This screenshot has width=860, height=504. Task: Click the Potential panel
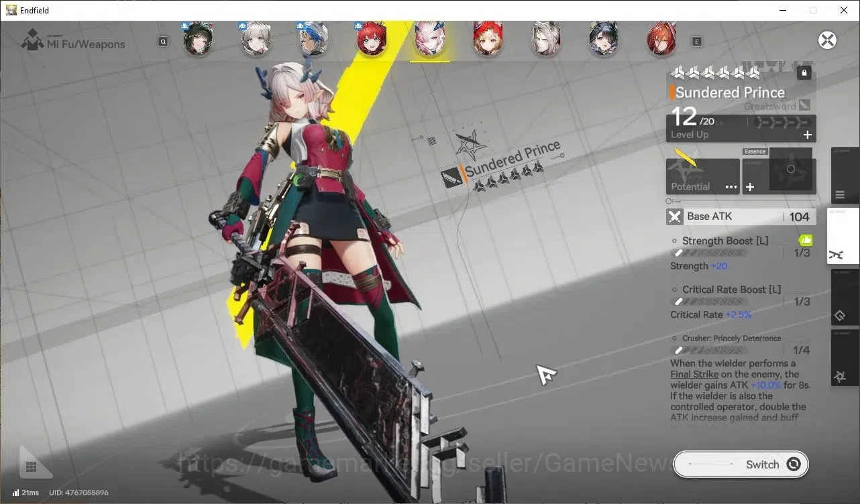tap(703, 177)
